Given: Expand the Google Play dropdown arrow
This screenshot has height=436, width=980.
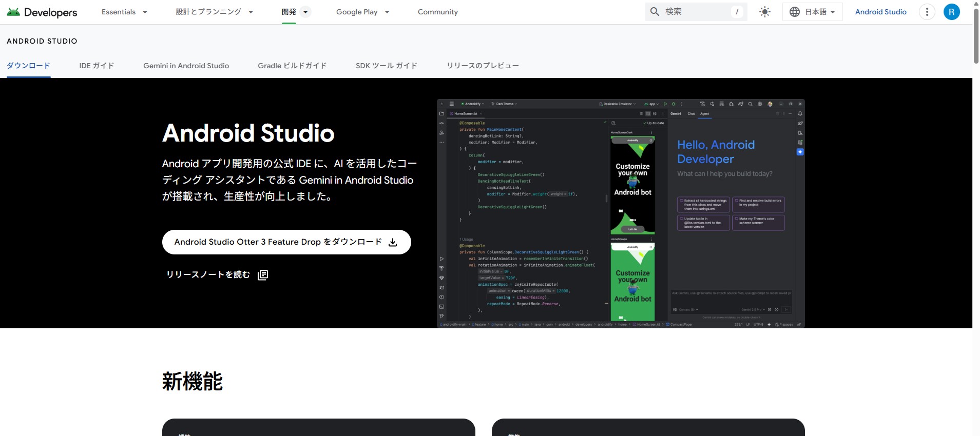Looking at the screenshot, I should coord(387,12).
